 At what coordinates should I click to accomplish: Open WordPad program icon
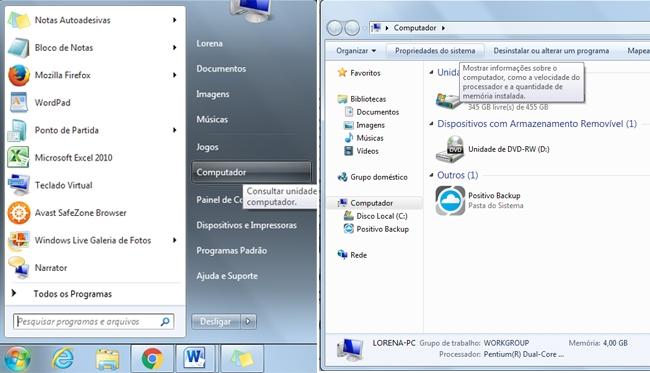(19, 102)
